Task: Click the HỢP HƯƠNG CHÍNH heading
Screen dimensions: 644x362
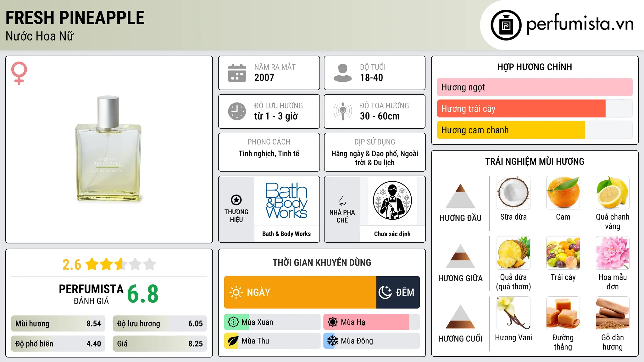Action: pyautogui.click(x=535, y=67)
